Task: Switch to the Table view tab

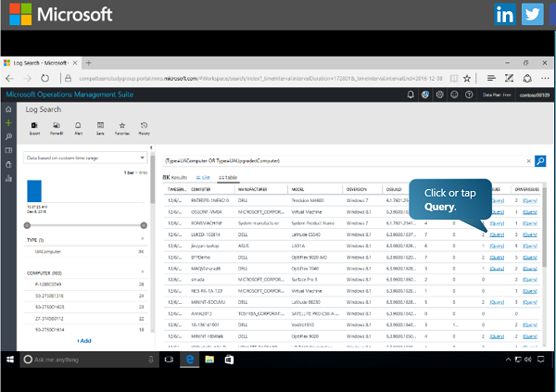Action: pos(226,176)
